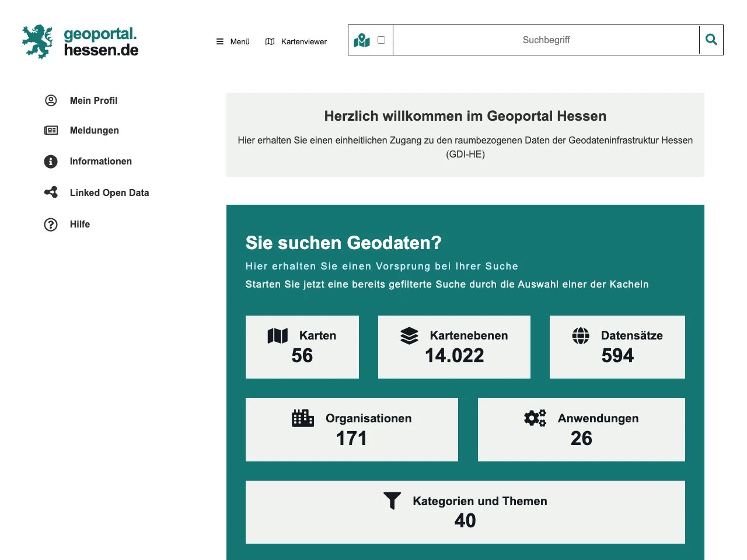The width and height of the screenshot is (747, 560).
Task: Open the hamburger Menü icon
Action: (220, 41)
